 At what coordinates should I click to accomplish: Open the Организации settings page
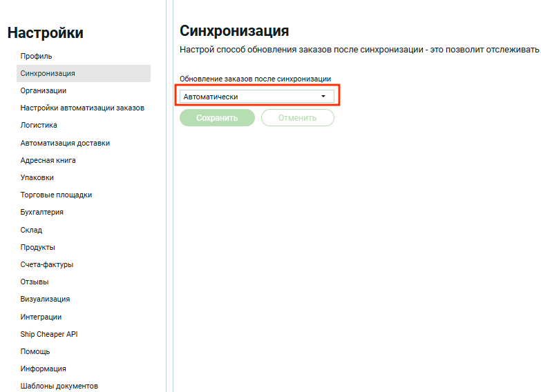(x=44, y=90)
